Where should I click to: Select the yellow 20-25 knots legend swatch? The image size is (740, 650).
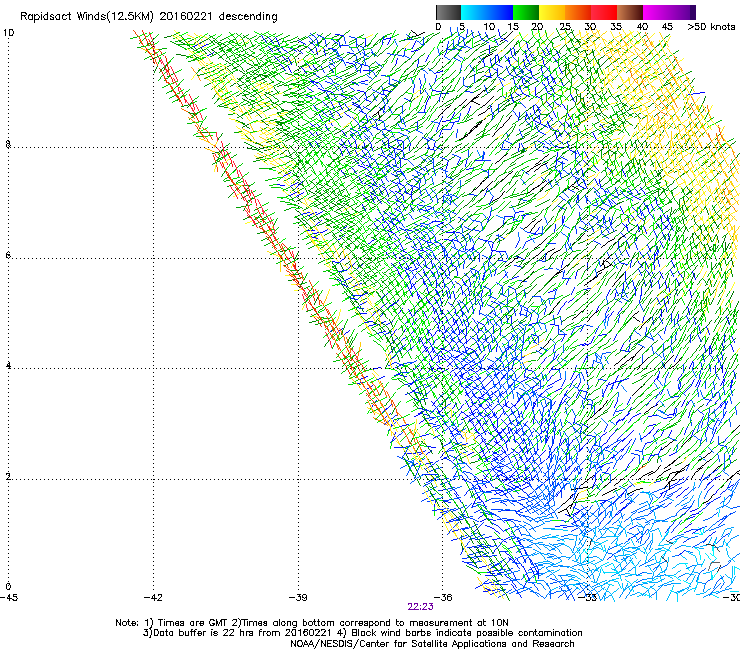coord(552,12)
